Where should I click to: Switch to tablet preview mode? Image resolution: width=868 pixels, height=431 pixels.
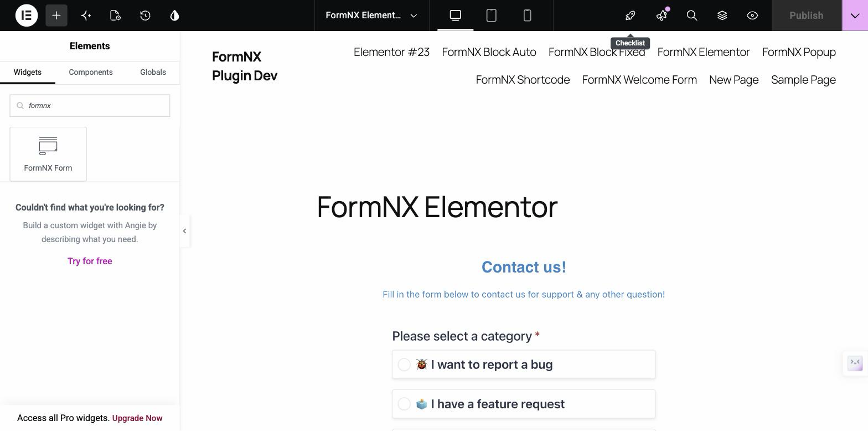click(491, 16)
